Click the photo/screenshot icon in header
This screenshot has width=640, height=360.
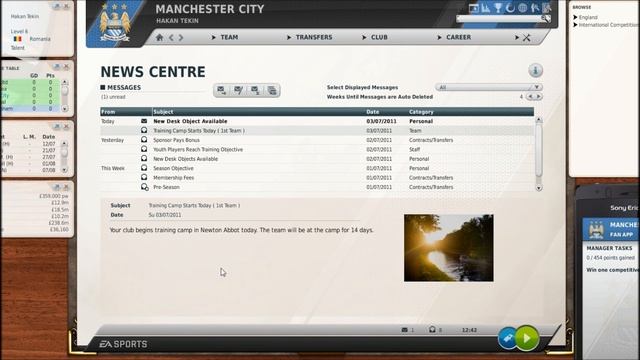pos(473,8)
